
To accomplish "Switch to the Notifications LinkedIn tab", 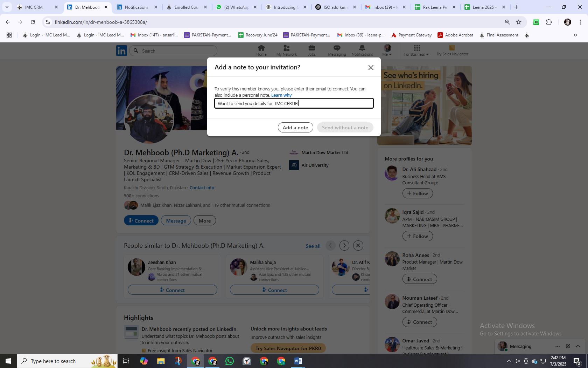I will [136, 7].
